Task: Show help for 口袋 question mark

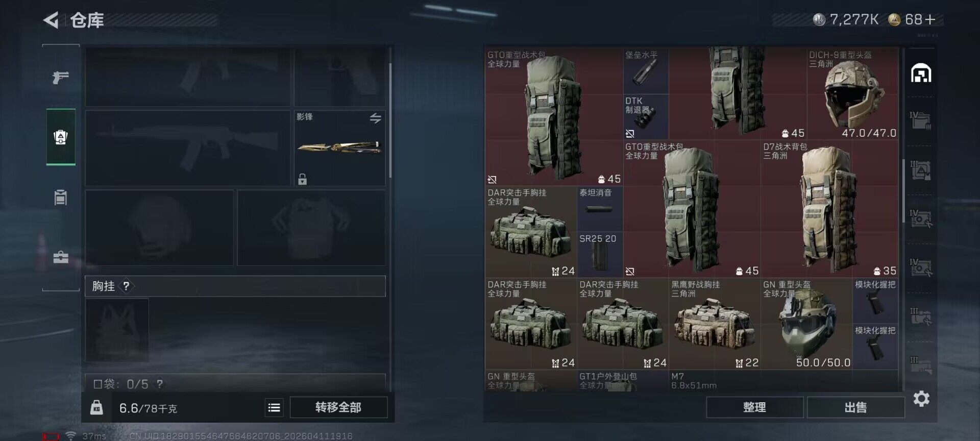Action: tap(160, 383)
